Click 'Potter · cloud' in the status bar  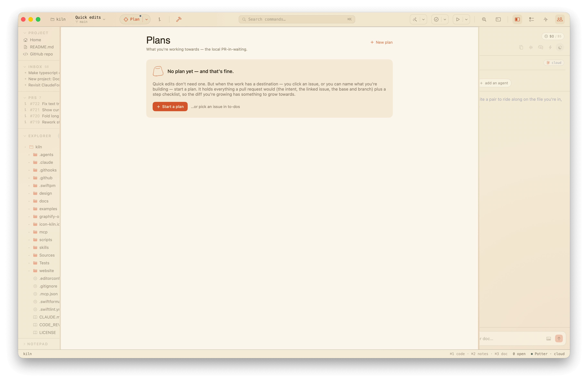(547, 354)
